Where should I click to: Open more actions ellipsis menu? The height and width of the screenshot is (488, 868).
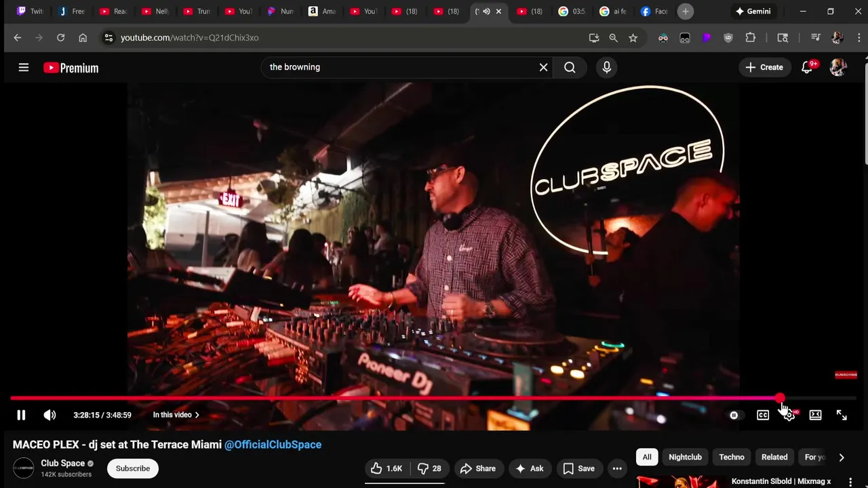click(617, 468)
